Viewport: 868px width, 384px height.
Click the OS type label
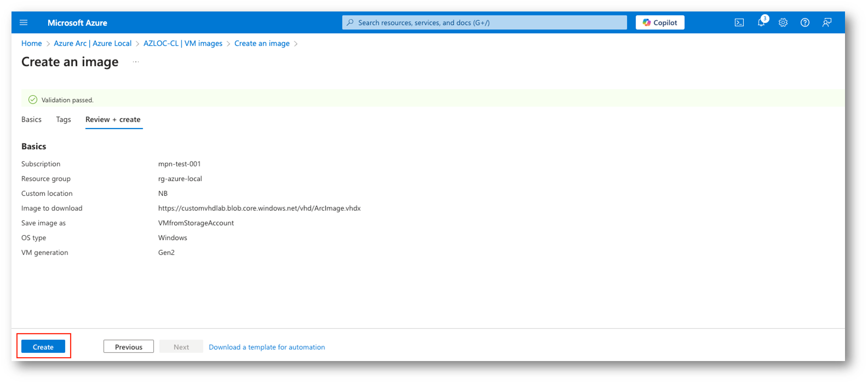(x=34, y=237)
